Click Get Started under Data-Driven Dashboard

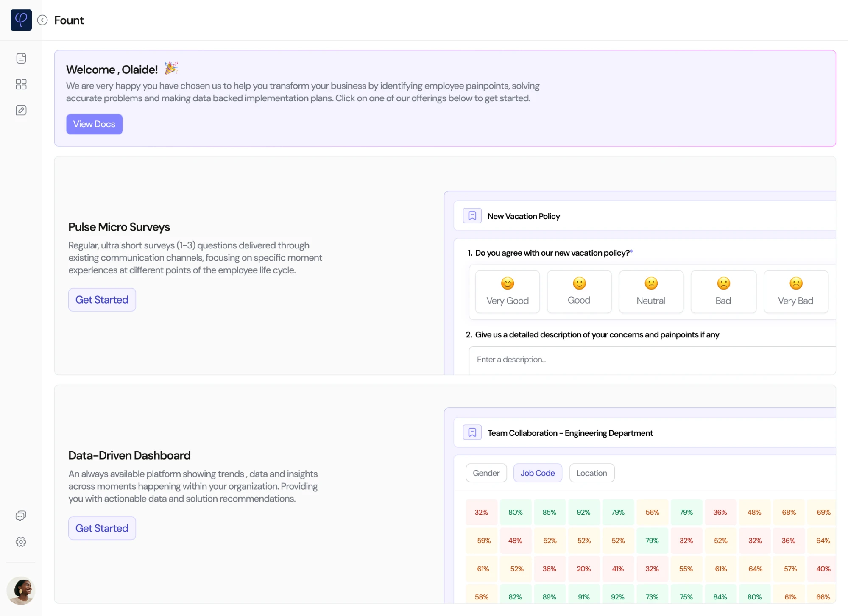pyautogui.click(x=102, y=528)
